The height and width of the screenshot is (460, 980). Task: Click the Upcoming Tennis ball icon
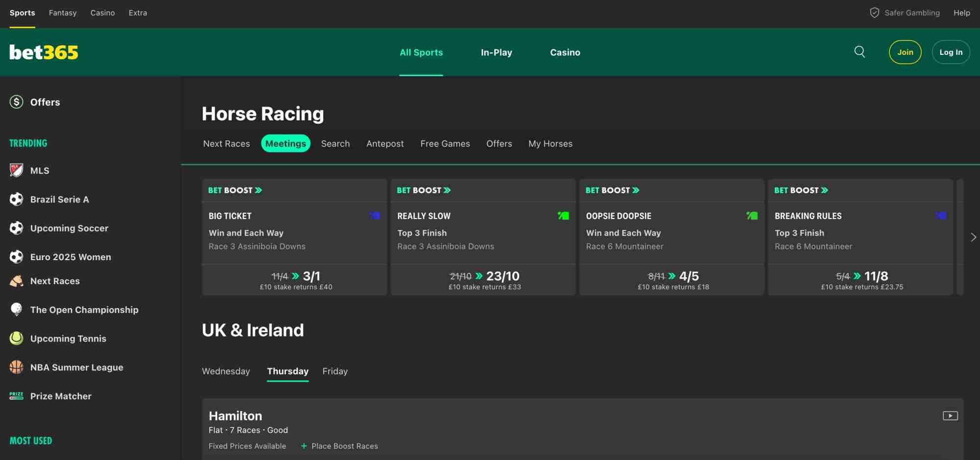click(17, 339)
